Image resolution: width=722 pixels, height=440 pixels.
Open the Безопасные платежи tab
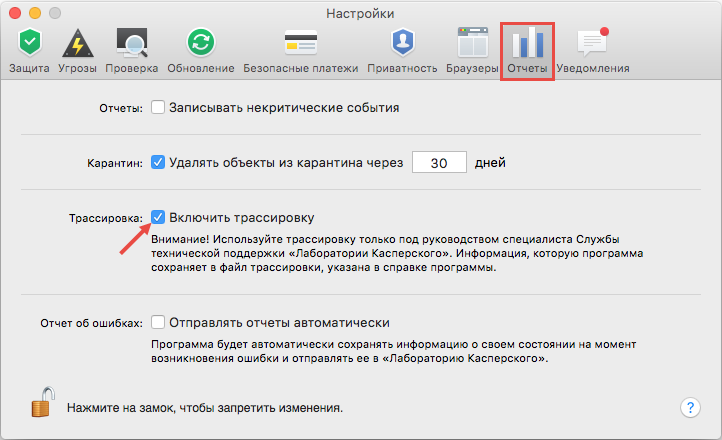(301, 51)
